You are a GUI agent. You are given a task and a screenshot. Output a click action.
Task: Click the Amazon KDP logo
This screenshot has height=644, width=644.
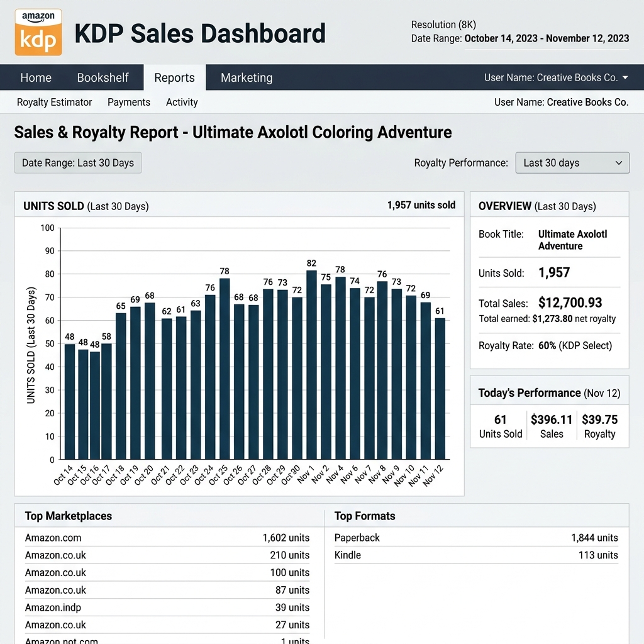point(38,32)
